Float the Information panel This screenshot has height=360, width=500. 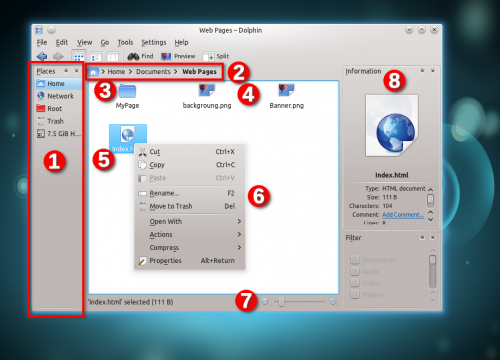point(422,71)
